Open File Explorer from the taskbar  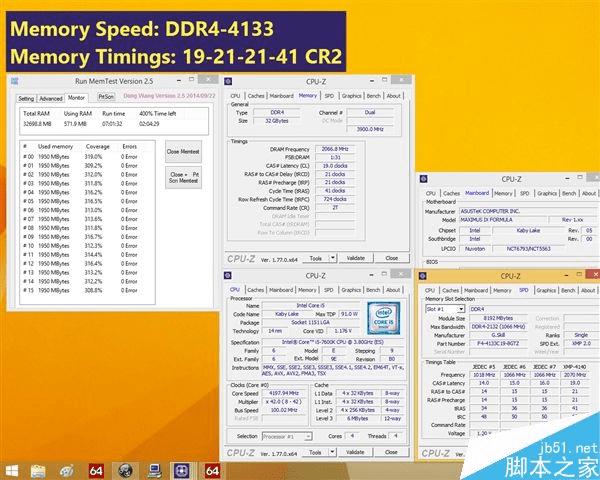pyautogui.click(x=38, y=470)
